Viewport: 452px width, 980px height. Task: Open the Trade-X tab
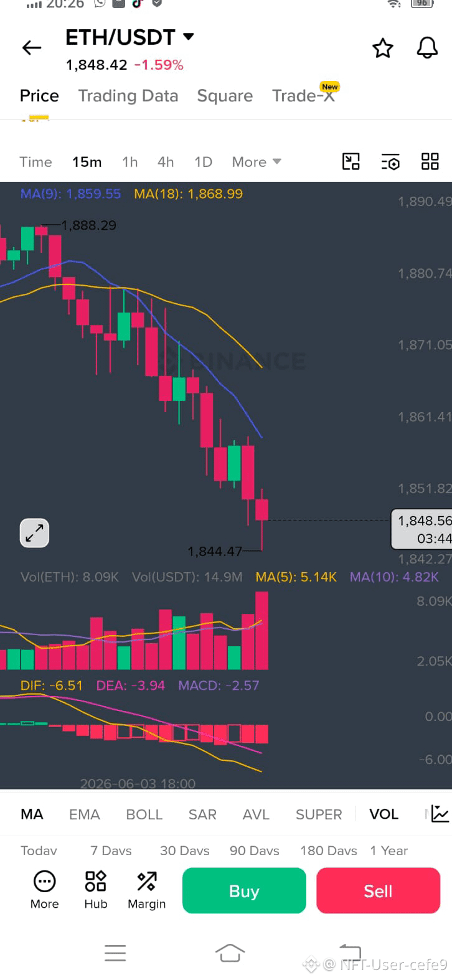[x=304, y=96]
